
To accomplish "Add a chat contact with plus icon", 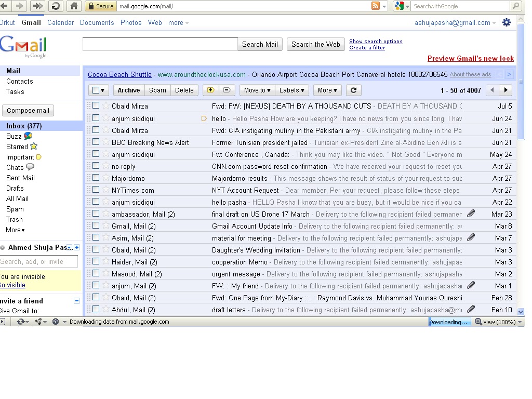I will click(77, 247).
